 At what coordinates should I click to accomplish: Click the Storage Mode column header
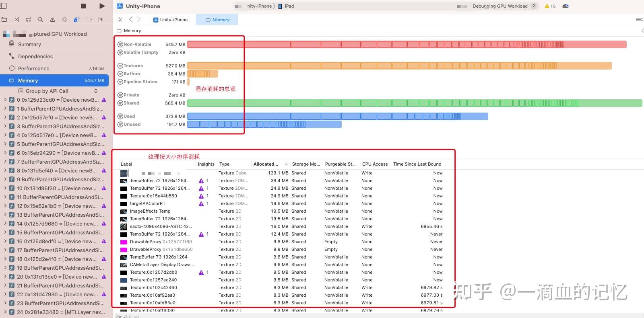tap(306, 164)
